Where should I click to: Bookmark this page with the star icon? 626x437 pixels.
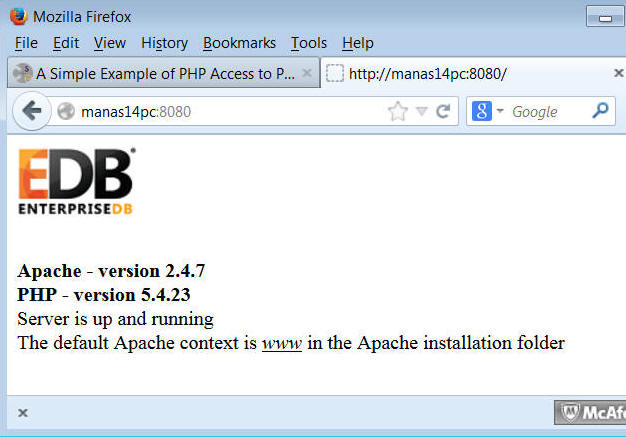pyautogui.click(x=398, y=111)
